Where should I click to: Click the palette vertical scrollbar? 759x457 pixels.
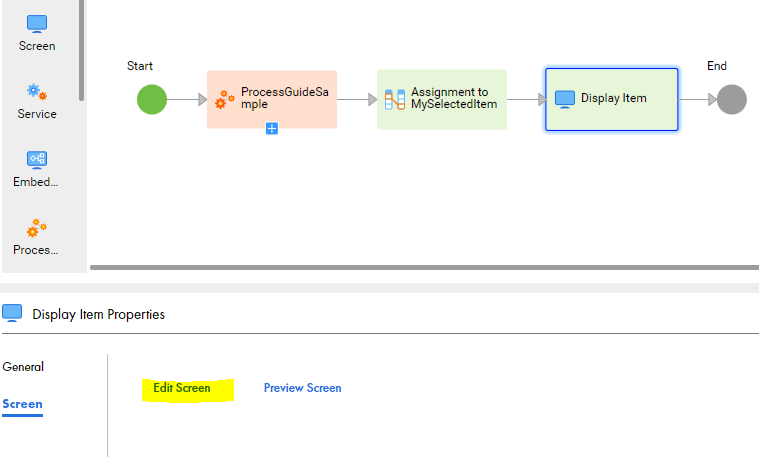pos(81,50)
